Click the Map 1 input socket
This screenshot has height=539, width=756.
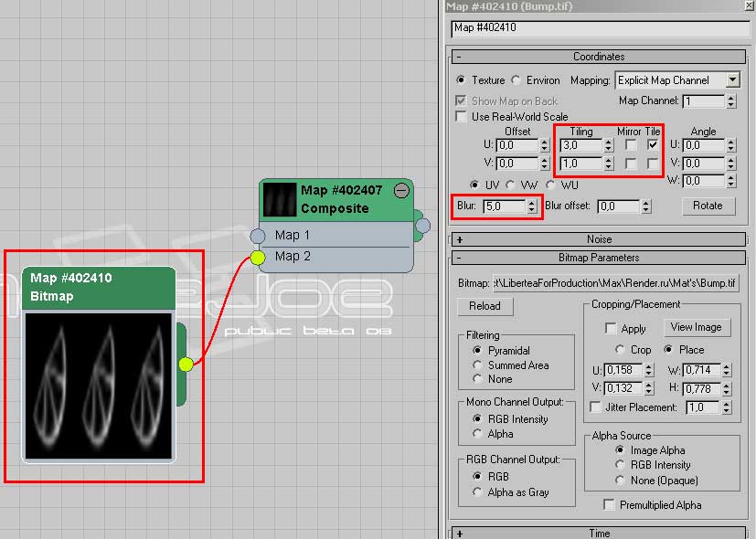tap(258, 236)
